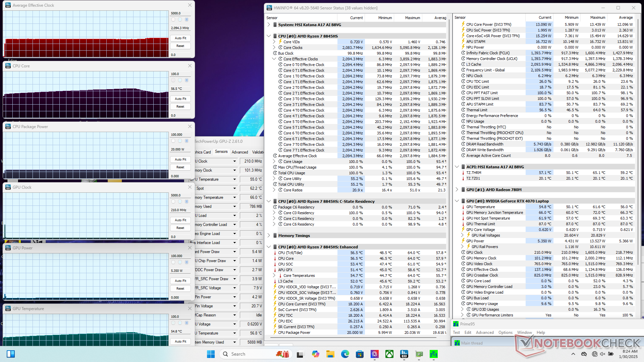Close the CPU Package Power graph window

[x=190, y=127]
